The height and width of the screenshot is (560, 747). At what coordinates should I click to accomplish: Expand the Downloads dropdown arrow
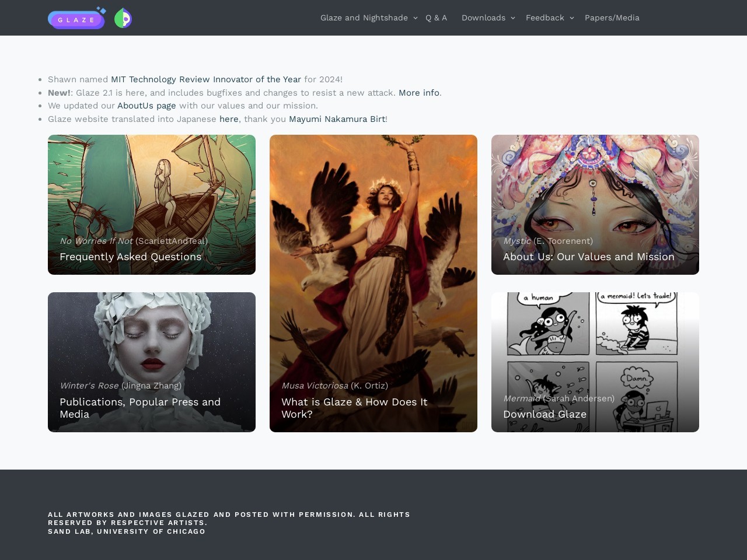513,18
